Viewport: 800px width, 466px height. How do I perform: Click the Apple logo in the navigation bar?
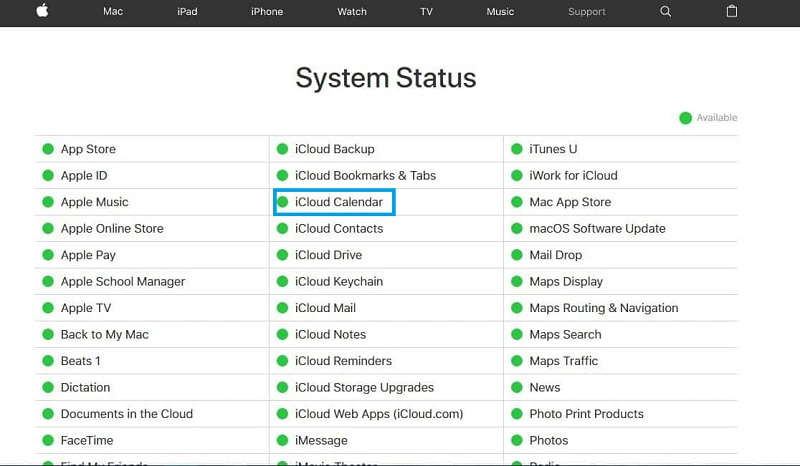coord(42,10)
